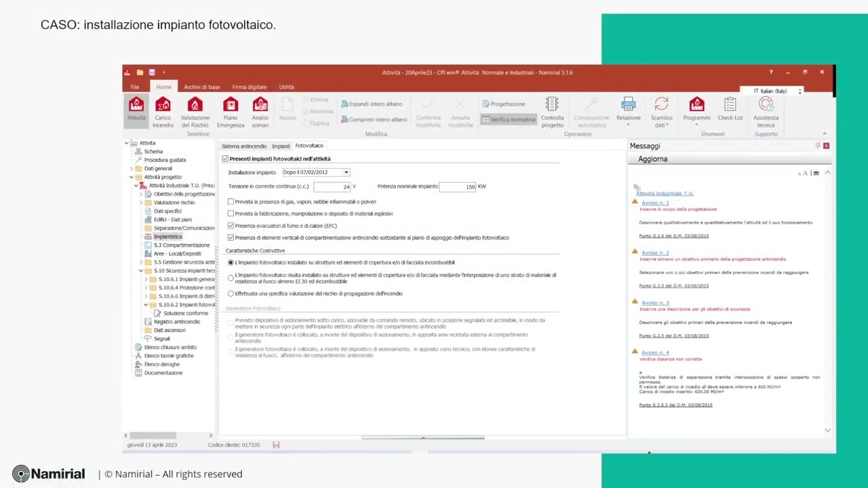Image resolution: width=868 pixels, height=488 pixels.
Task: Select Elenco tavole grafiche in tree
Action: pyautogui.click(x=169, y=356)
